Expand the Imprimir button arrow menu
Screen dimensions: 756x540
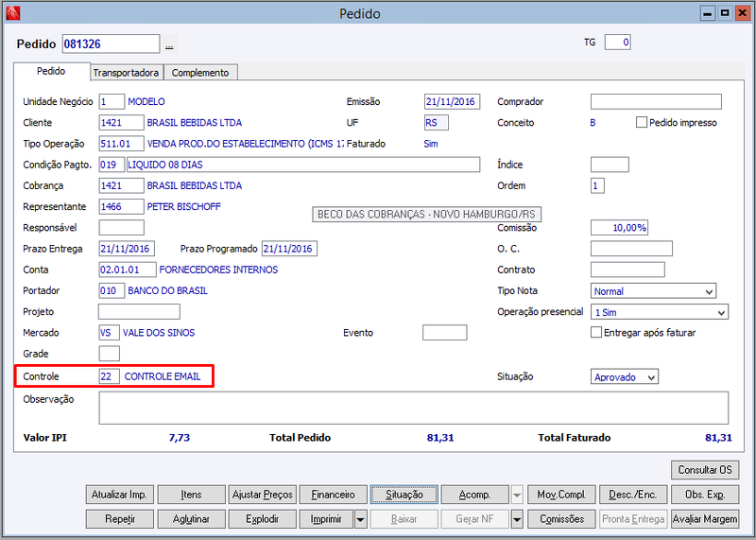click(360, 519)
